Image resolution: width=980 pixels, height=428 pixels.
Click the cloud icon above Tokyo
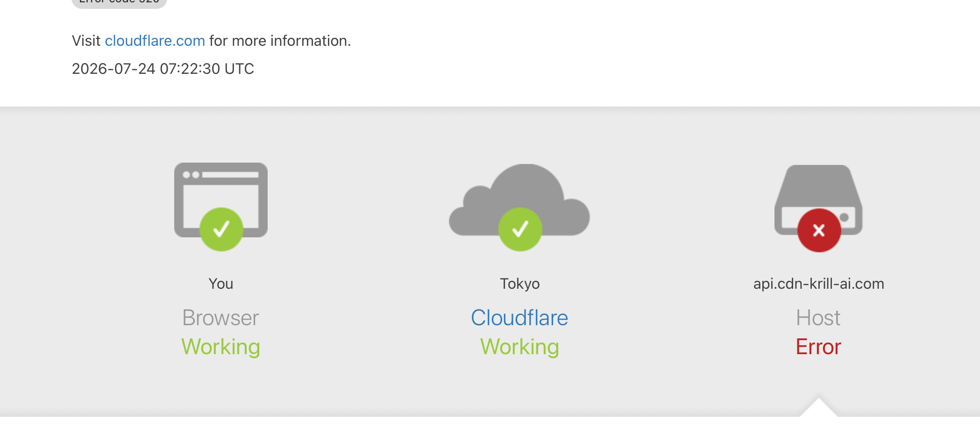[519, 207]
